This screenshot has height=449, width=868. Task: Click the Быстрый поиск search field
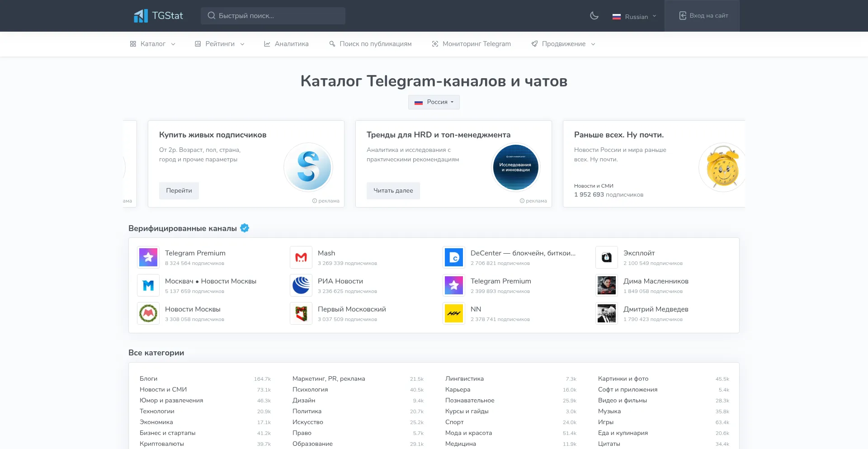[273, 16]
